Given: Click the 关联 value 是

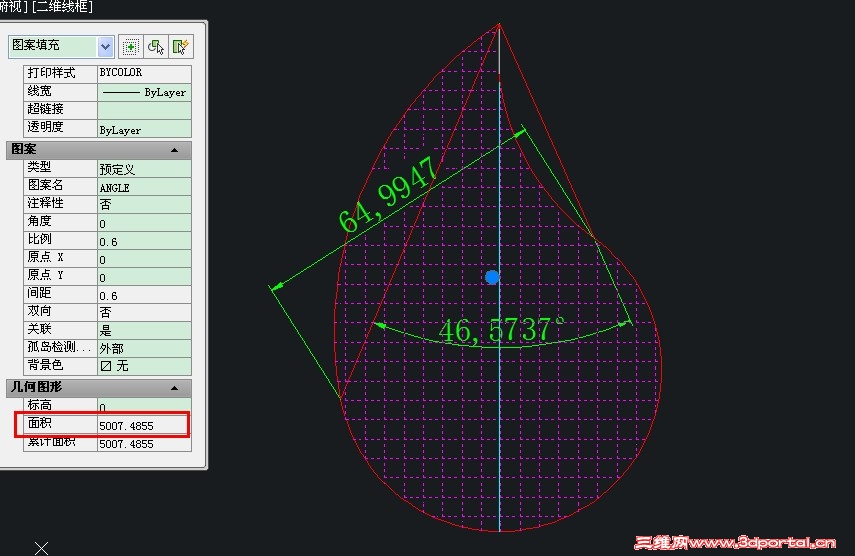Looking at the screenshot, I should [x=144, y=330].
